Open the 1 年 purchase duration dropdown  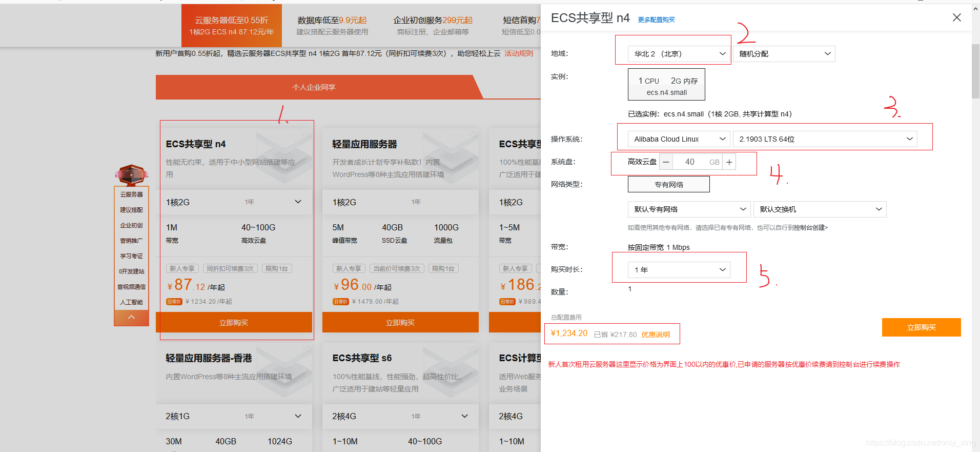click(x=679, y=270)
